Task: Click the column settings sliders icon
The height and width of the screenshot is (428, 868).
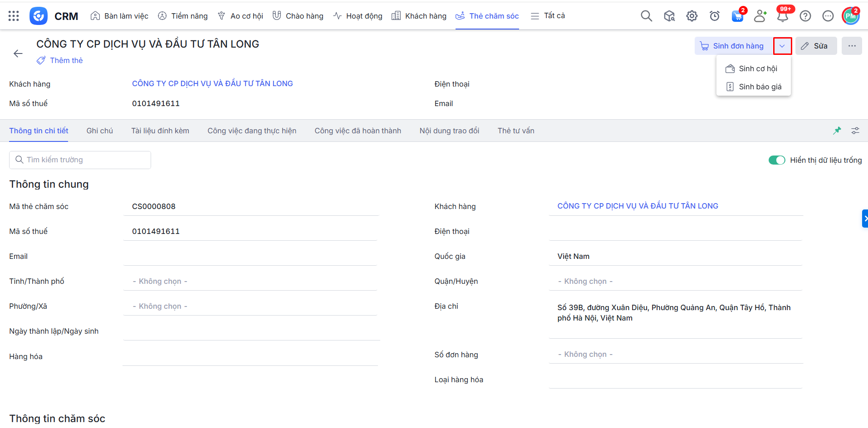Action: coord(855,131)
